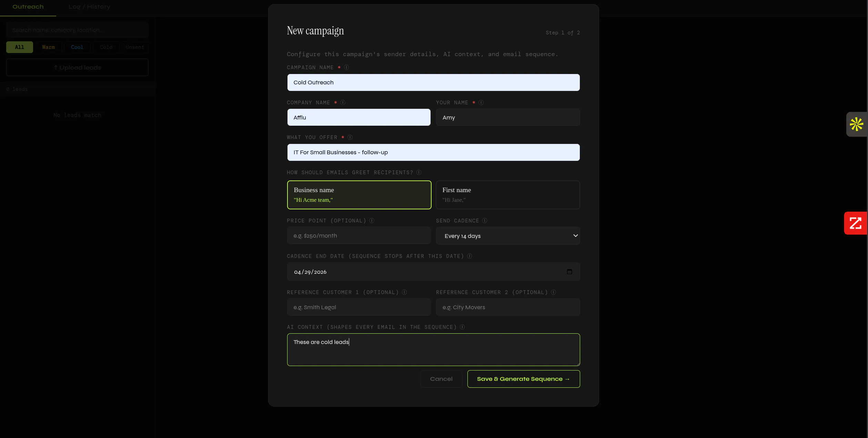Click info icon next to What You Offer
Screen dimensions: 868x438
click(350, 137)
